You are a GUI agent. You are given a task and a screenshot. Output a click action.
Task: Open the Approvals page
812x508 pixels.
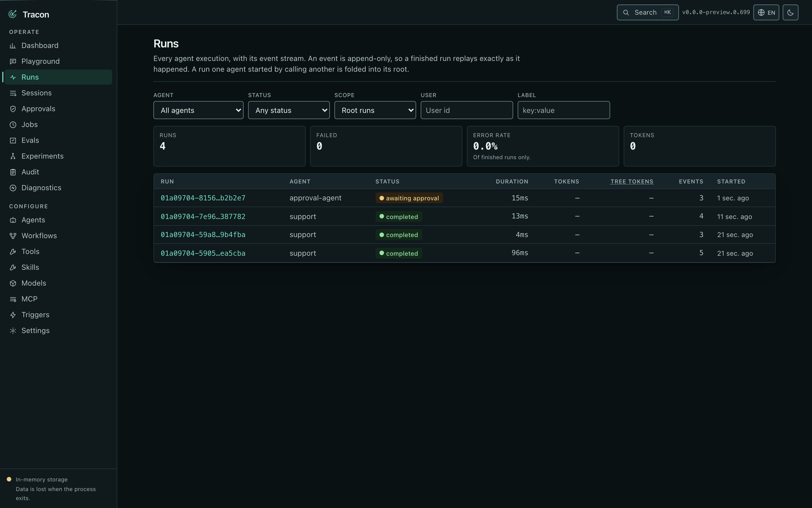[x=58, y=109]
